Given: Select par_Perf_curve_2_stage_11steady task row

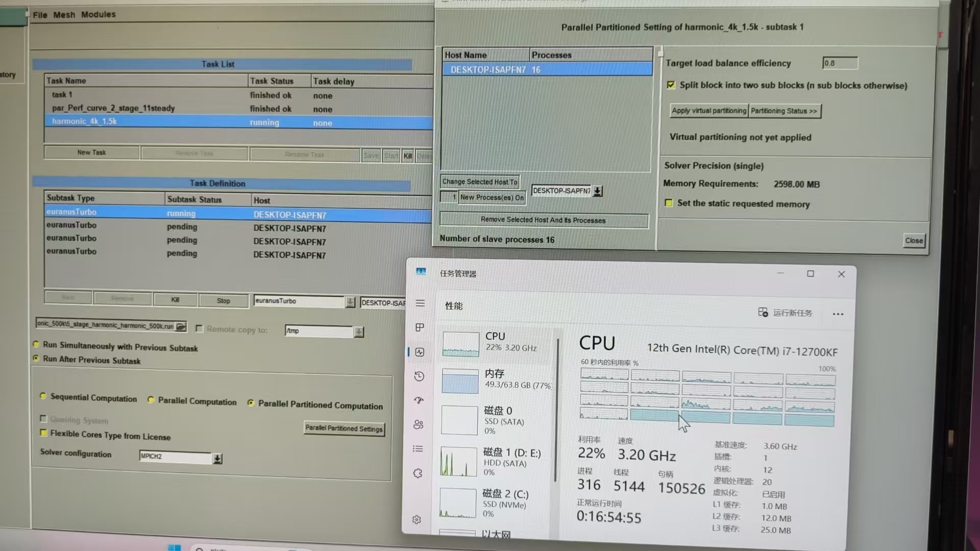Looking at the screenshot, I should (238, 109).
